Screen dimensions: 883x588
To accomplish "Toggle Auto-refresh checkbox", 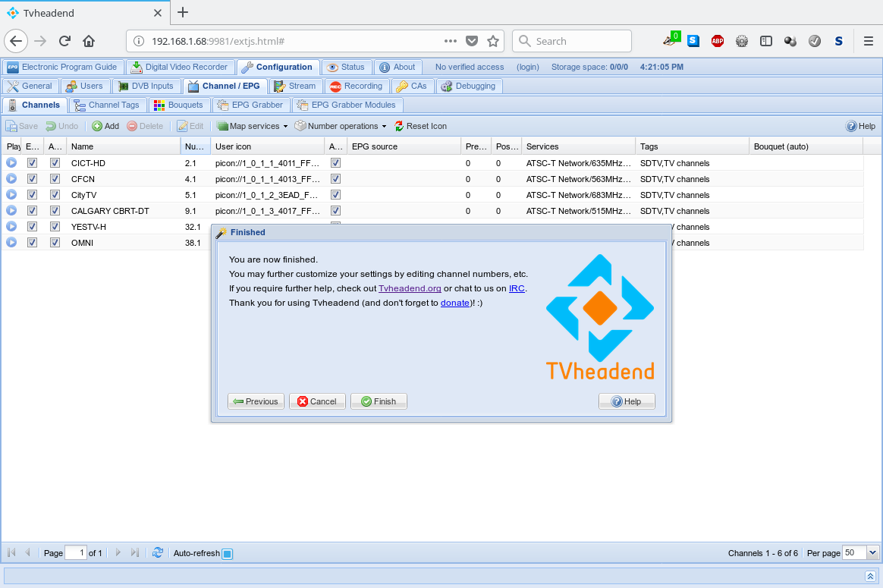I will coord(227,554).
